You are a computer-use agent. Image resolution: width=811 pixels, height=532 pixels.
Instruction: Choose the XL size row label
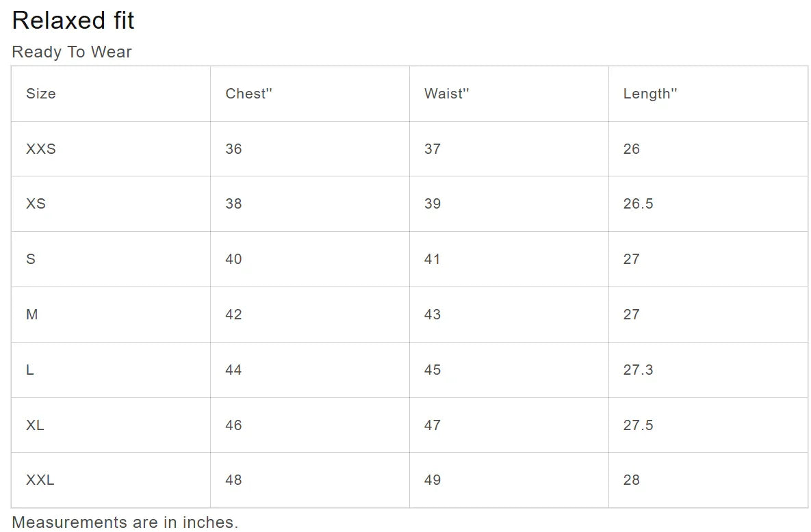[35, 425]
